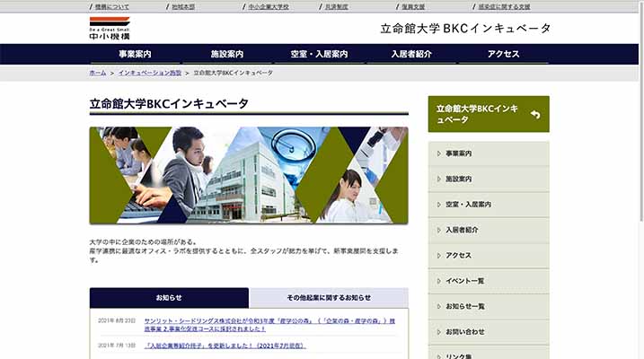Open the 入居企業紹介冊子 update news link
Image resolution: width=644 pixels, height=359 pixels.
pos(225,346)
